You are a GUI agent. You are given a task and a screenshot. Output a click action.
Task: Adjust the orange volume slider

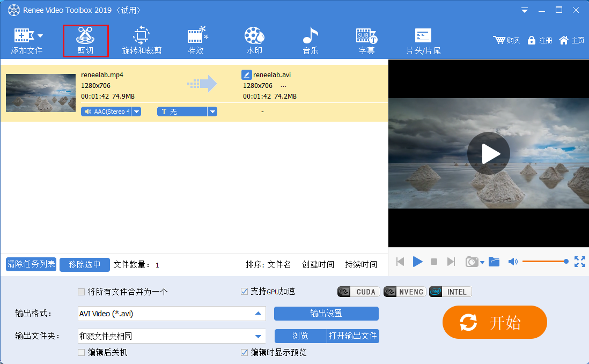pos(545,261)
